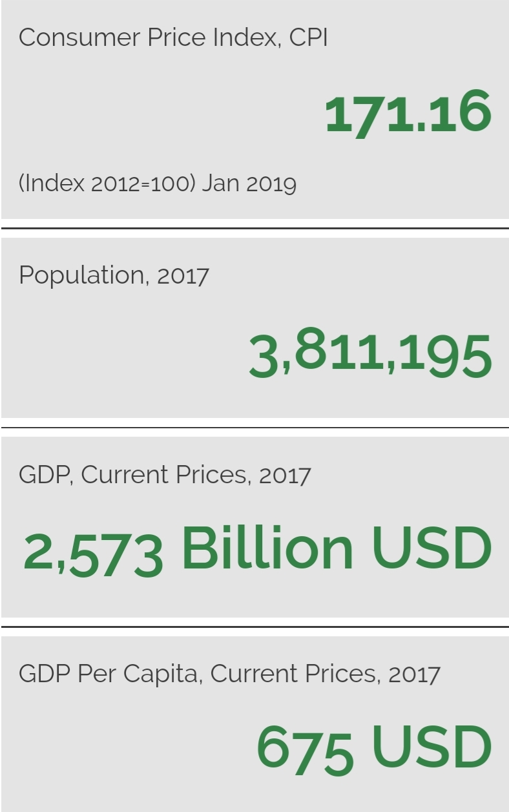Select the 3,811,195 population figure
Screen dimensions: 509x812
tap(370, 355)
